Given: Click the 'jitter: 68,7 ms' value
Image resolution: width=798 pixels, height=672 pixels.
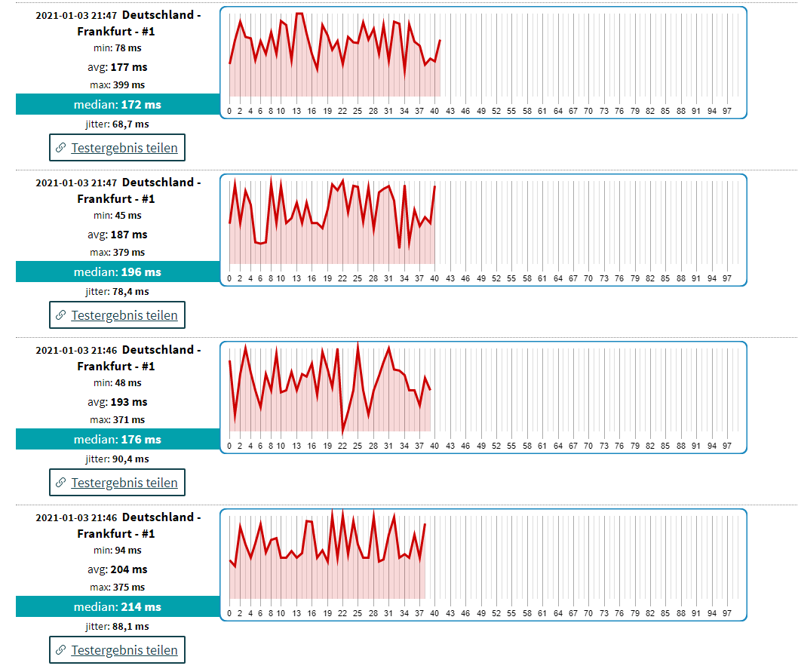Looking at the screenshot, I should 118,124.
